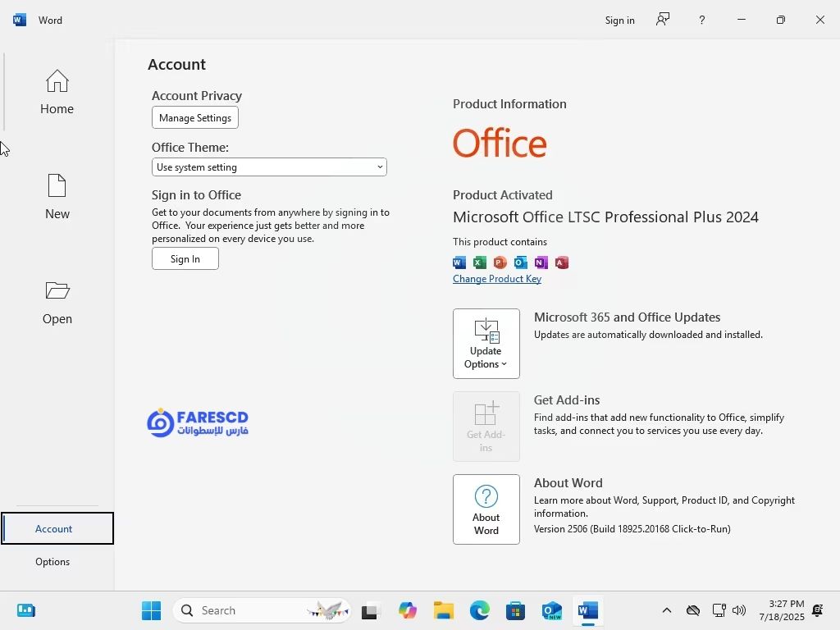The width and height of the screenshot is (840, 630).
Task: Click the OneDrive cloud icon in system tray
Action: (x=693, y=610)
